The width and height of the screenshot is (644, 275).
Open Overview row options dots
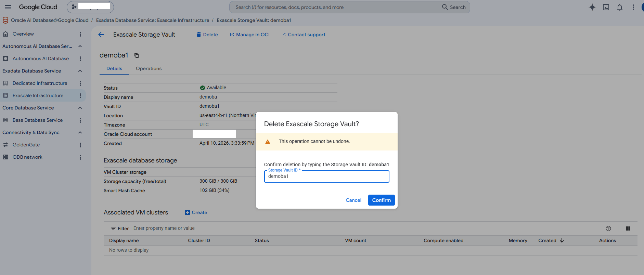(80, 34)
